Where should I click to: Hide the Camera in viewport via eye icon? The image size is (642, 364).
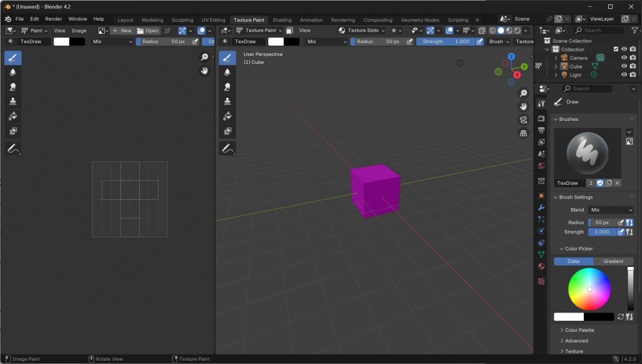[624, 58]
